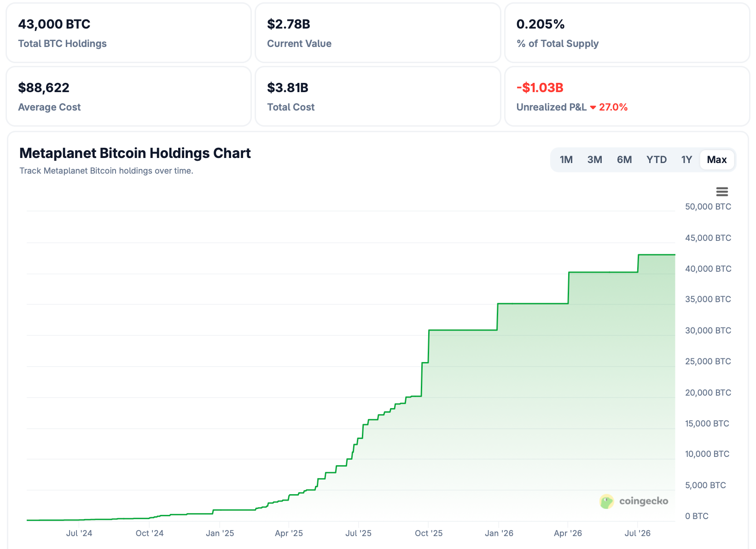Click the Jul '24 date label

pos(79,533)
